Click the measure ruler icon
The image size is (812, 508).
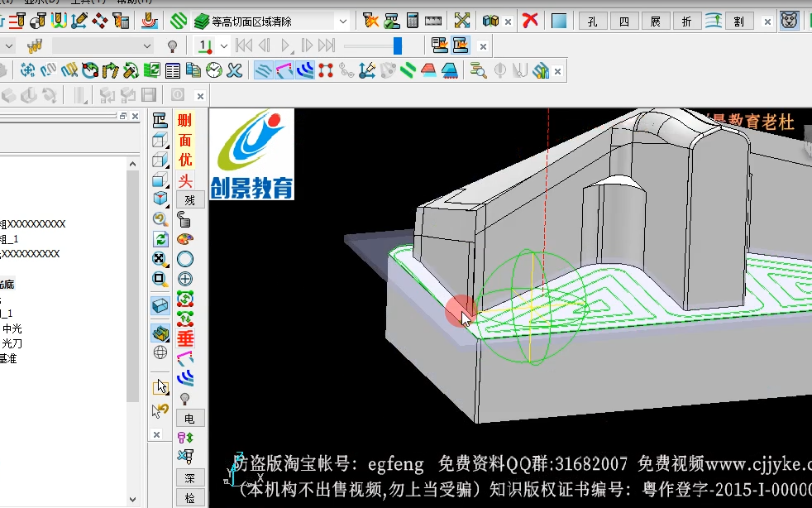[433, 21]
